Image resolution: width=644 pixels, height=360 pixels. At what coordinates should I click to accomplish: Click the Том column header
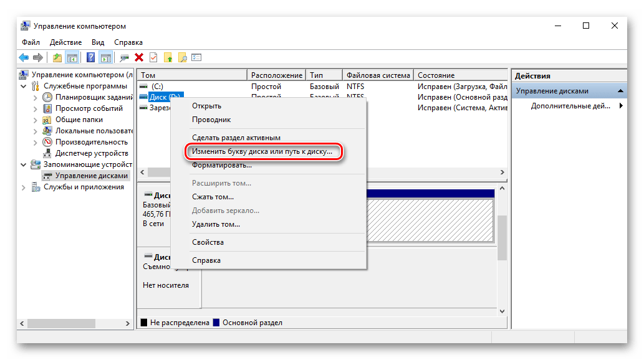(192, 75)
